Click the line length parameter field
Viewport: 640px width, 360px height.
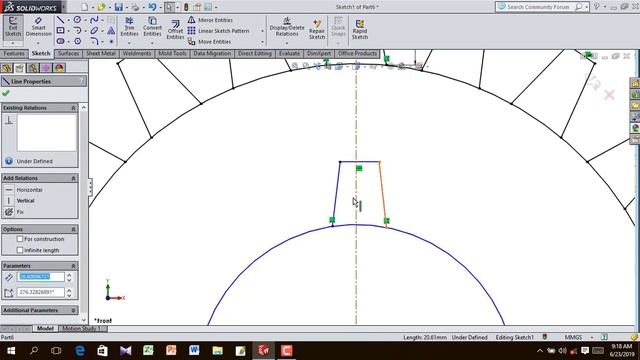[41, 277]
